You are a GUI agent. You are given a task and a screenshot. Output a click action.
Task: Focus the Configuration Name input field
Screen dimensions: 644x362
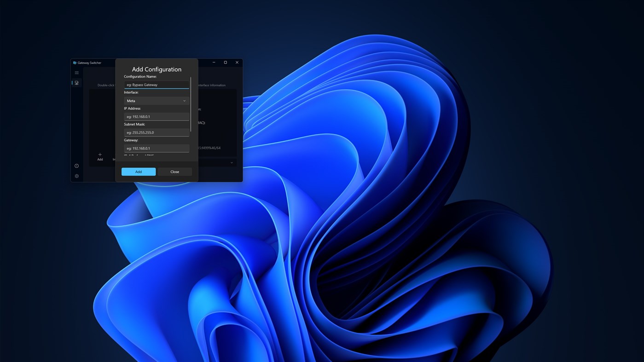(157, 85)
